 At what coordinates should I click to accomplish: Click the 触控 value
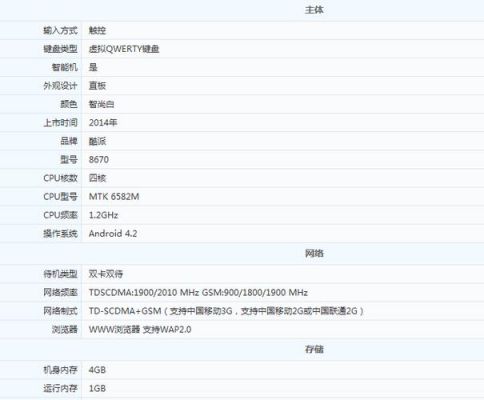97,31
